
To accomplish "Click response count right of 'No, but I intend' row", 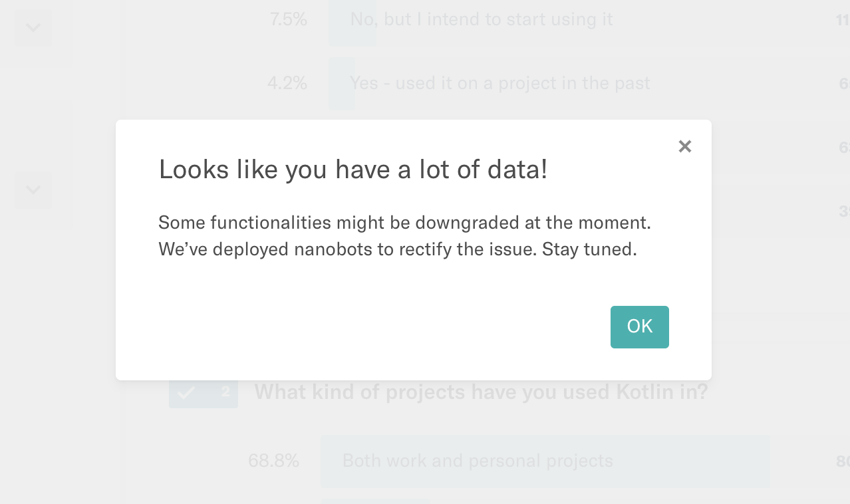I will (x=843, y=20).
